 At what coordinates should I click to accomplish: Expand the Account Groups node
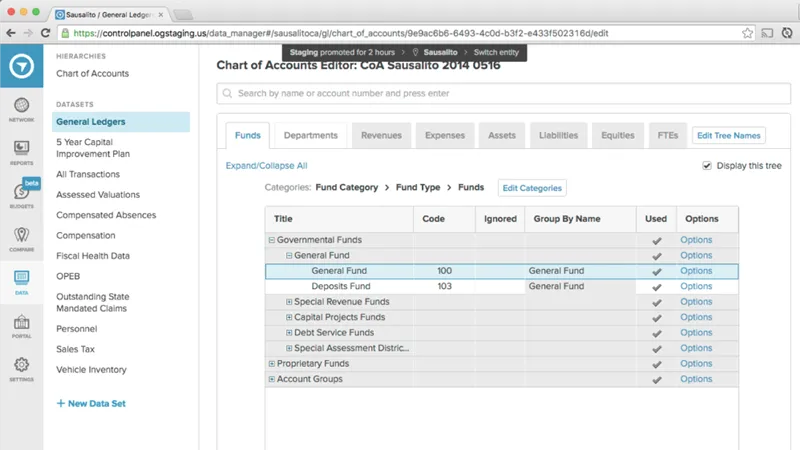pyautogui.click(x=271, y=379)
